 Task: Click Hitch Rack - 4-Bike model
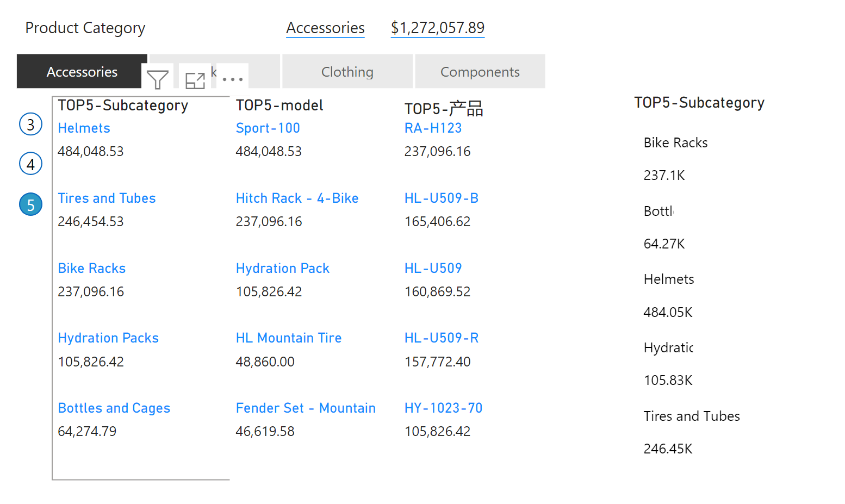(297, 198)
